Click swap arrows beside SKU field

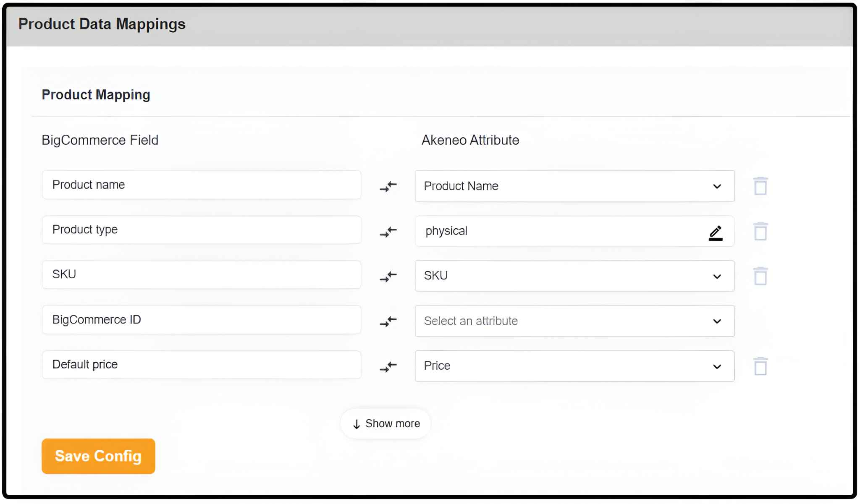click(388, 277)
